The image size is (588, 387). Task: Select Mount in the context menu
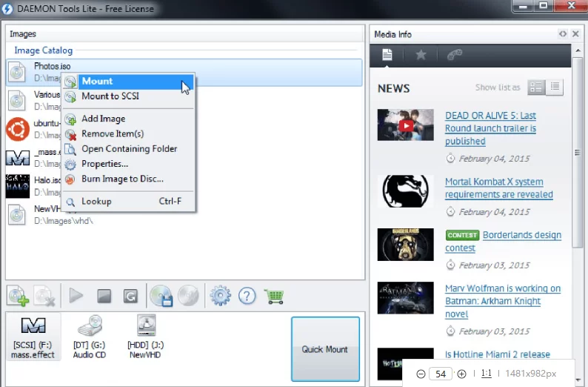click(x=129, y=81)
